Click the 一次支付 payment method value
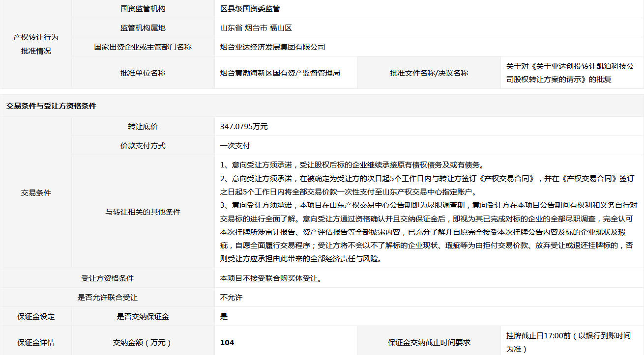The image size is (644, 355). pos(235,146)
